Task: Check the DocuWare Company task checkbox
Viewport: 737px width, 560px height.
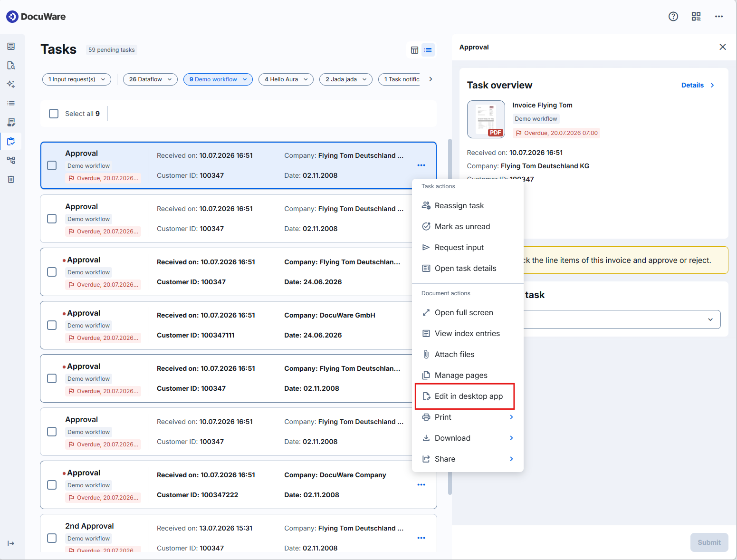Action: point(52,485)
